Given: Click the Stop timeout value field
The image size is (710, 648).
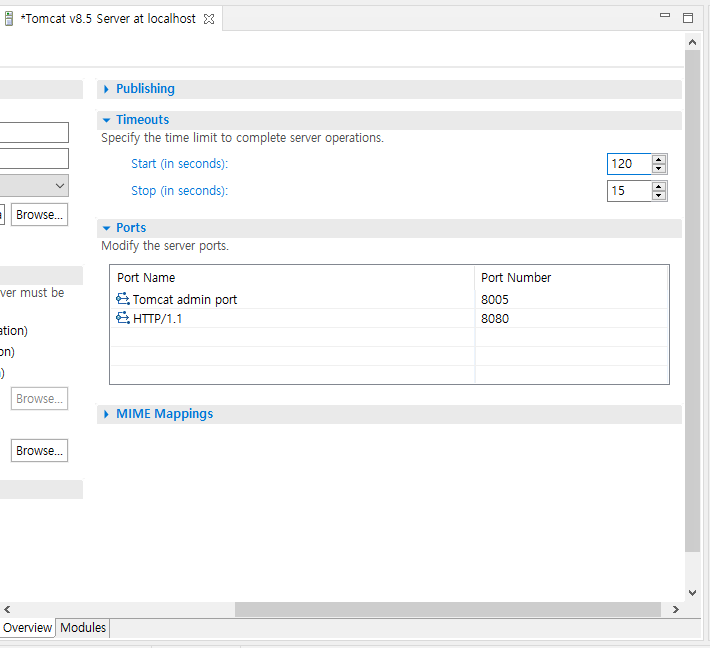Looking at the screenshot, I should pyautogui.click(x=629, y=191).
